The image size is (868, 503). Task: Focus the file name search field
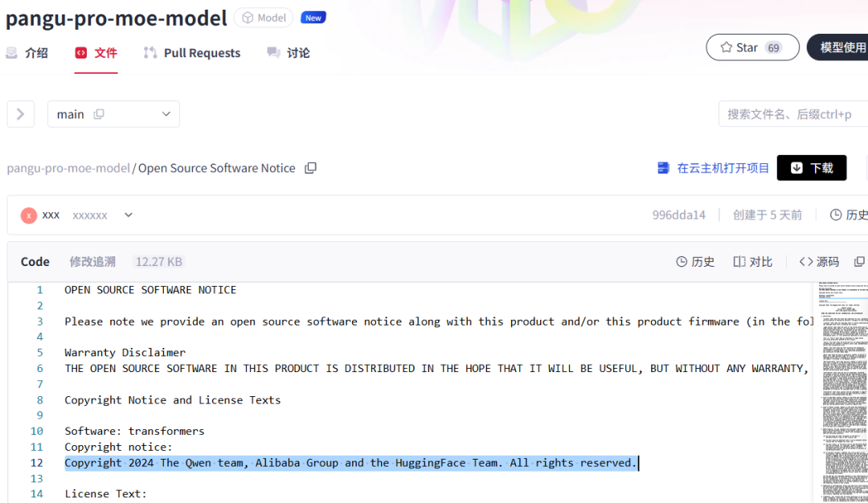coord(793,114)
